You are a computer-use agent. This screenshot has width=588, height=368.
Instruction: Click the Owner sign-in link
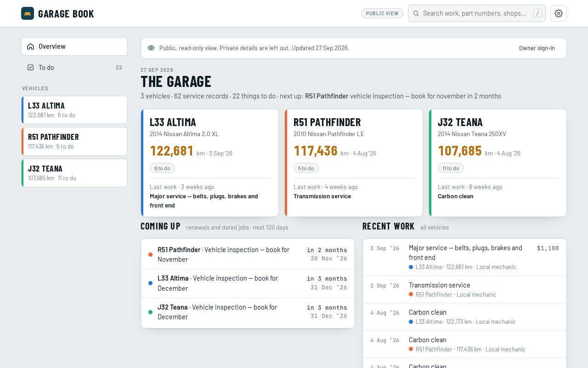[x=537, y=48]
